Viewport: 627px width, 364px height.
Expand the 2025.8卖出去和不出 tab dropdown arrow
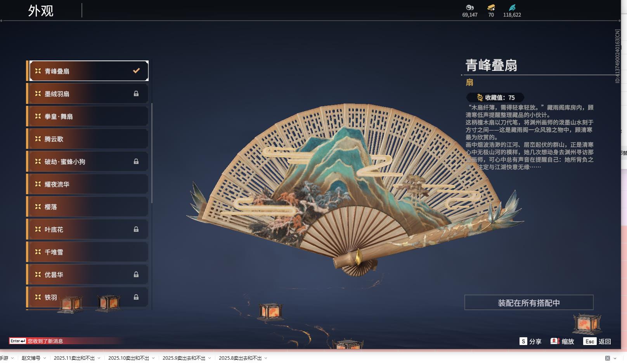(x=266, y=358)
